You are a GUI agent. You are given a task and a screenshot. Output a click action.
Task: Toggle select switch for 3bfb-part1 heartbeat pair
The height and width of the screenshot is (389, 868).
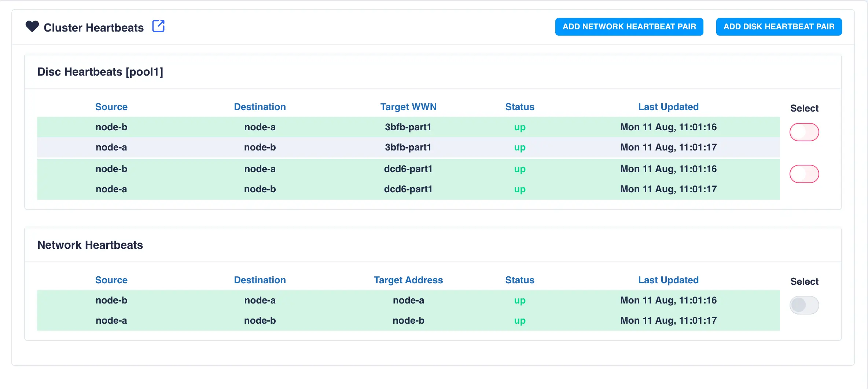pyautogui.click(x=804, y=132)
